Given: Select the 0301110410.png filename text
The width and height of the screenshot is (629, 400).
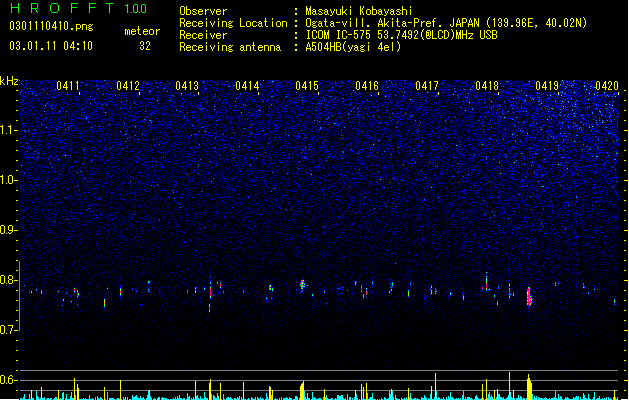Looking at the screenshot, I should click(51, 27).
